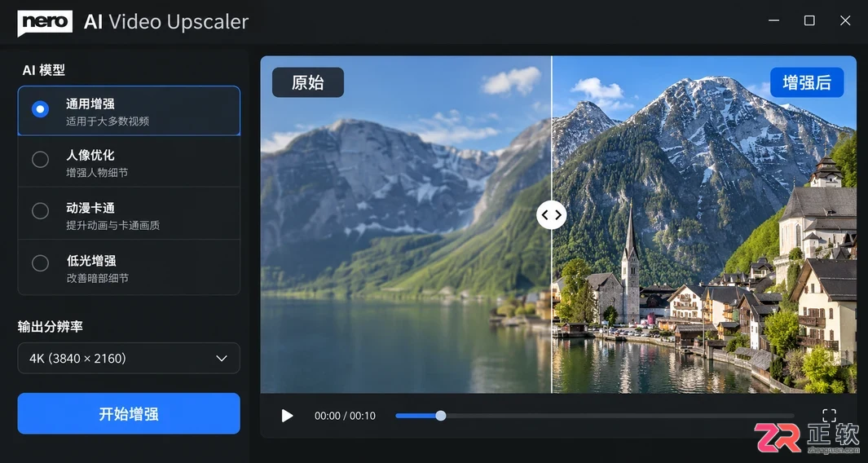This screenshot has width=868, height=463.
Task: Click the 开始增强 button
Action: coord(129,414)
